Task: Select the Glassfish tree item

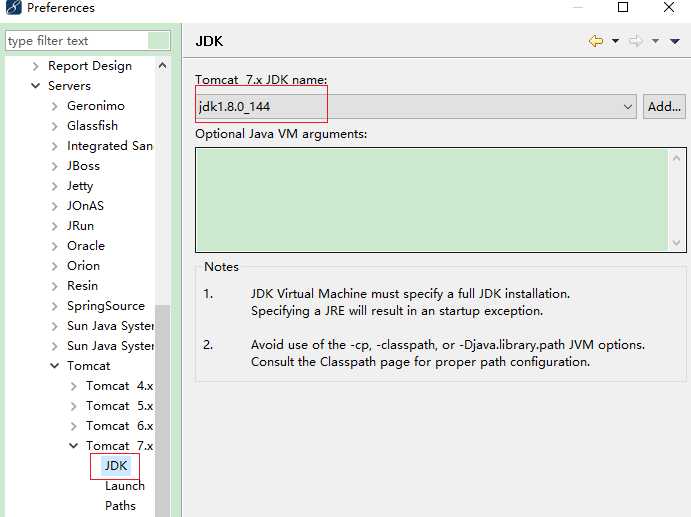Action: 93,126
